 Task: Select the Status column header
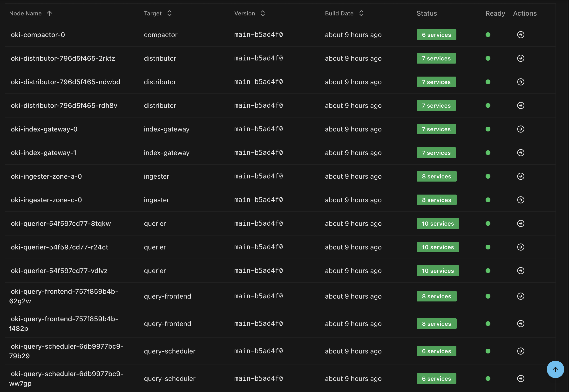point(427,13)
